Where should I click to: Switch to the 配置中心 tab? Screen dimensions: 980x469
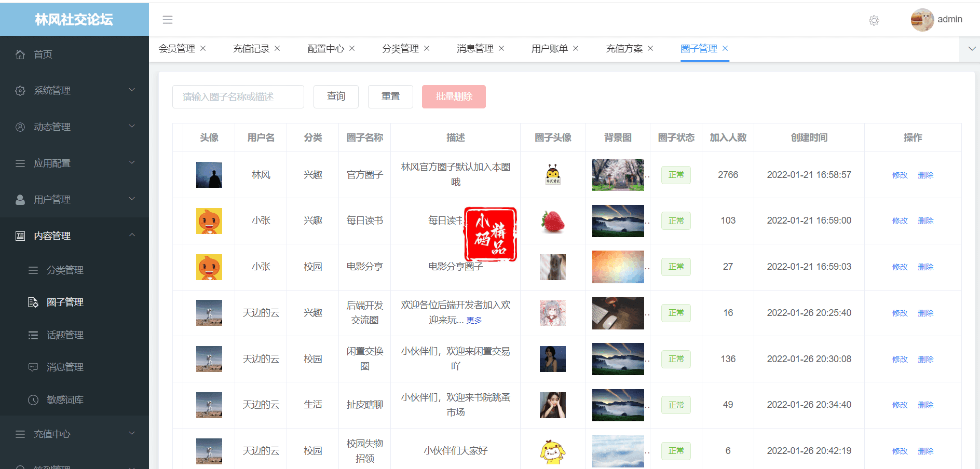coord(326,49)
